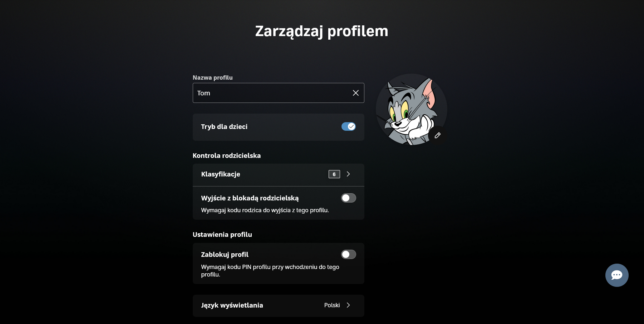Click the age rating 6 badge
Screen dimensions: 644x324
point(334,174)
